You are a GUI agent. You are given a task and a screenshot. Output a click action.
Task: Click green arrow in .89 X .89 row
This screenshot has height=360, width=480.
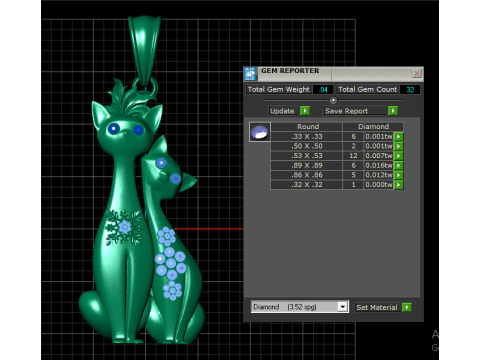click(x=399, y=165)
